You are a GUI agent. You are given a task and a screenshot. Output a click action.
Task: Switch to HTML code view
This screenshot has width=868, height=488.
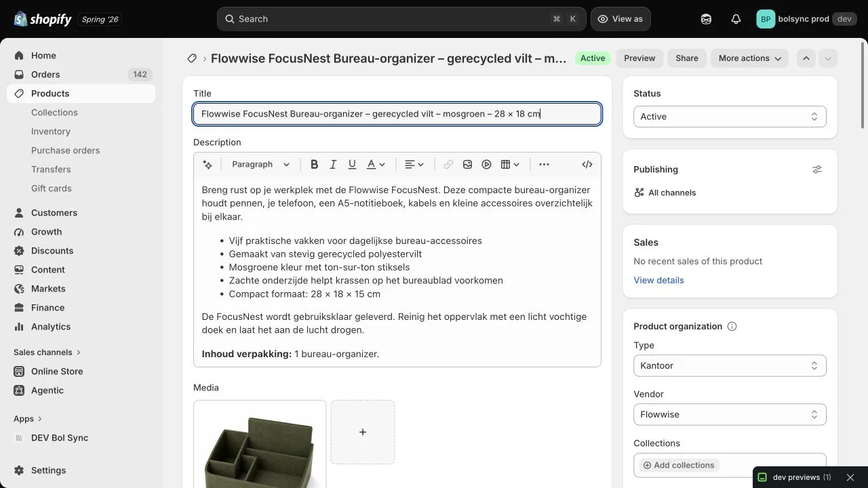[587, 164]
